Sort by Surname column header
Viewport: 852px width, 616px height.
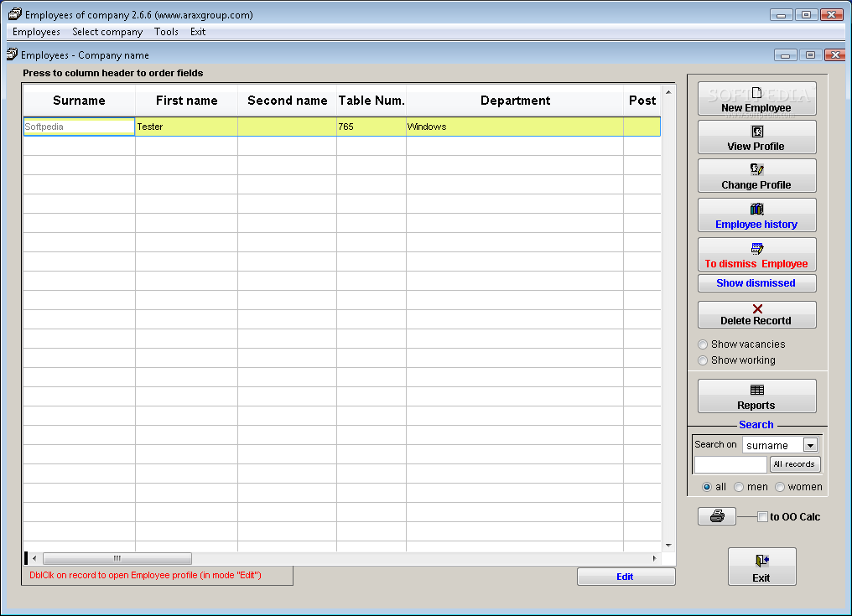(x=80, y=101)
